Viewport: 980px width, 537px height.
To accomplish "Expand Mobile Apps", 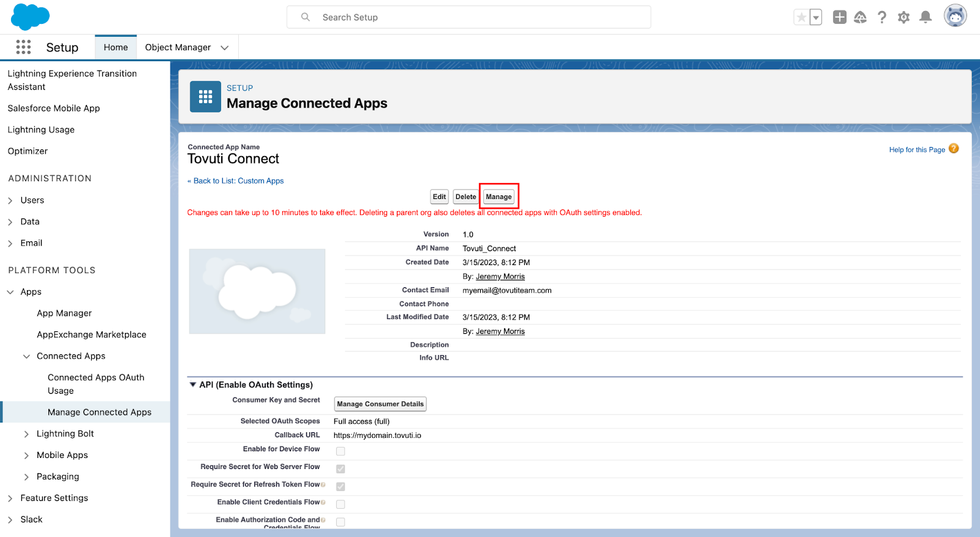I will 26,456.
